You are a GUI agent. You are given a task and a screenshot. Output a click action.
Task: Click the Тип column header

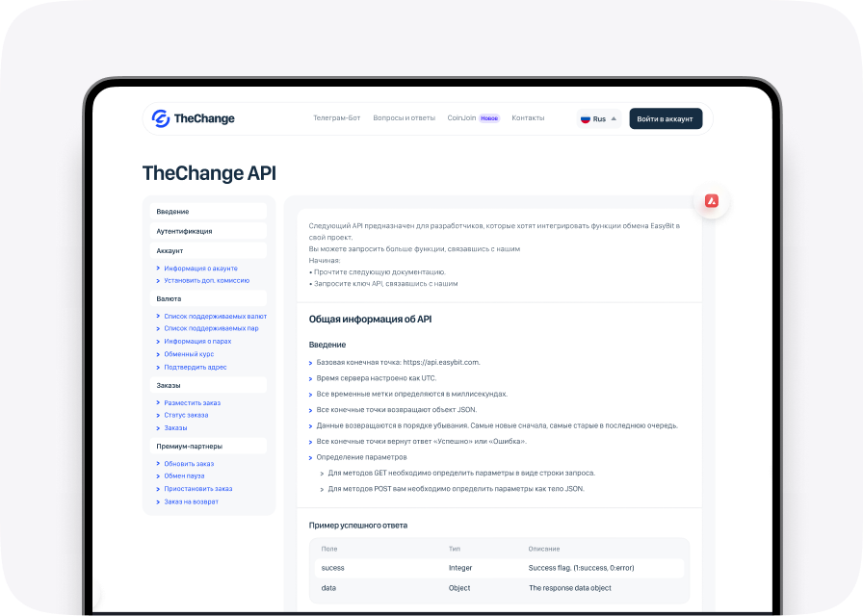[x=454, y=549]
